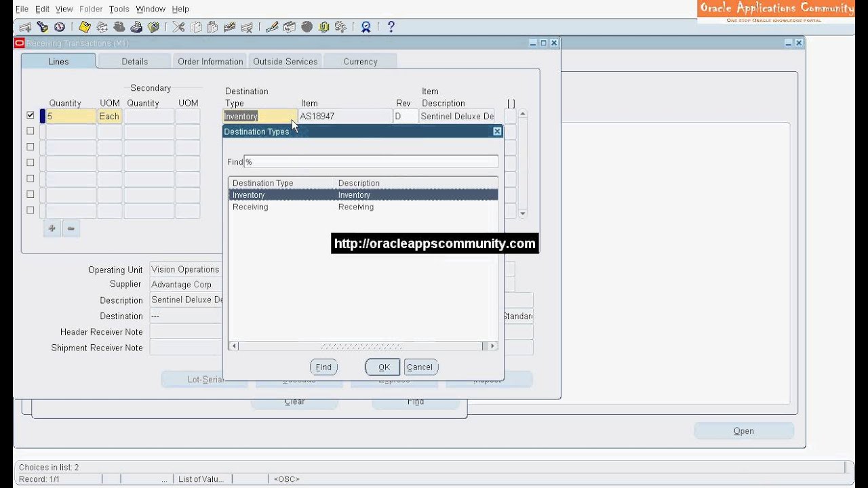Check the fourth line row checkbox
This screenshot has width=868, height=488.
30,163
